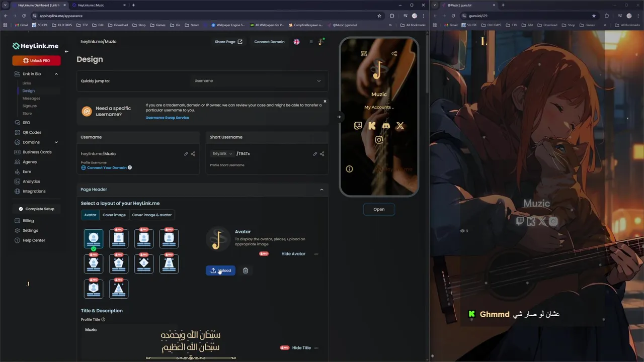Select the Avatar layout tab
The image size is (644, 362).
(90, 215)
